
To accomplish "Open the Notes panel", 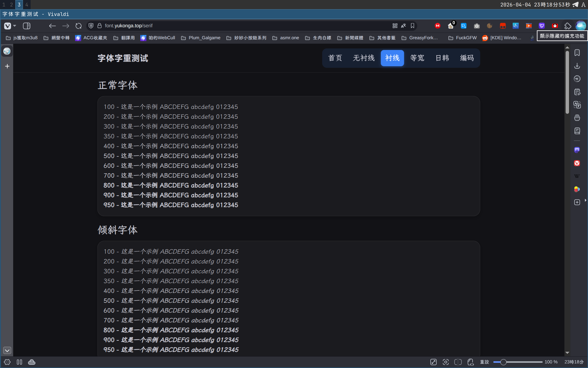I will point(577,92).
